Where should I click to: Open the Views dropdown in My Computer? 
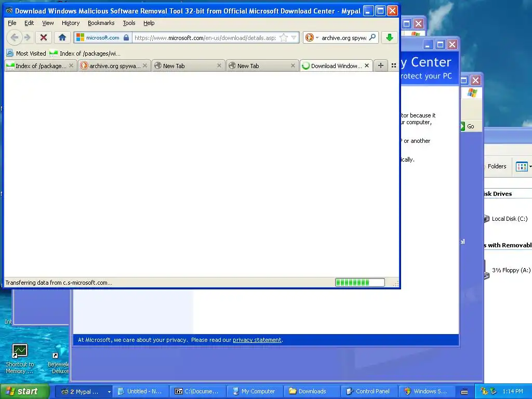click(x=524, y=166)
